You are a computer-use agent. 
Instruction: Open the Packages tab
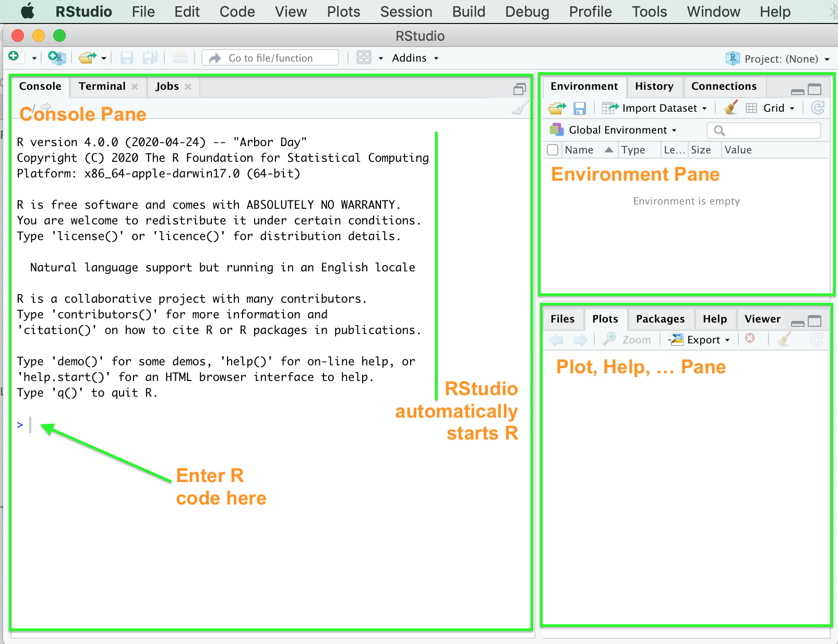[x=660, y=319]
